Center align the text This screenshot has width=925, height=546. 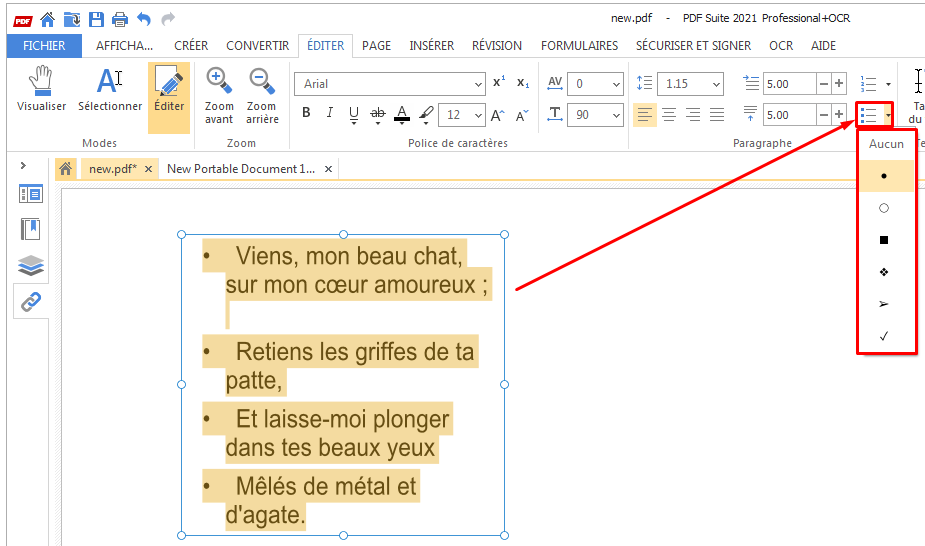point(669,114)
